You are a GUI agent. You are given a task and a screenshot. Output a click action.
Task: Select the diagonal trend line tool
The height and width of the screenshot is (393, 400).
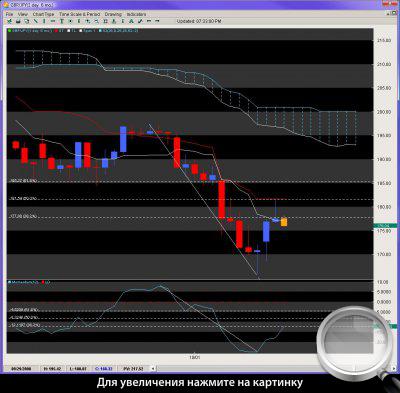pos(36,21)
